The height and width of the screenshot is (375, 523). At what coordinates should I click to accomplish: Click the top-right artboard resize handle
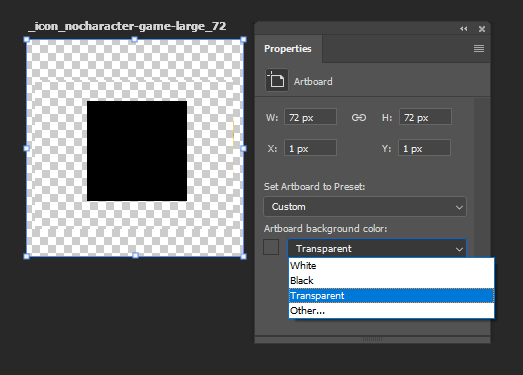(243, 39)
